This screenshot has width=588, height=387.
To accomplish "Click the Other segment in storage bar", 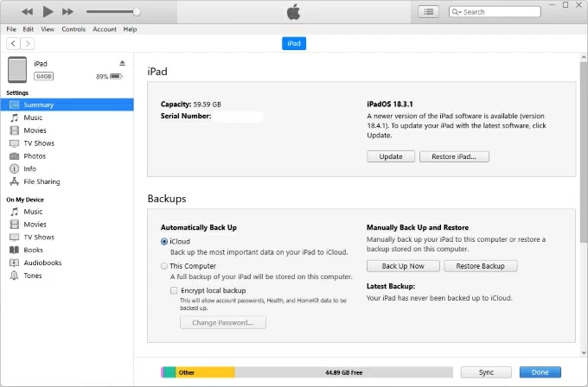I will (206, 372).
